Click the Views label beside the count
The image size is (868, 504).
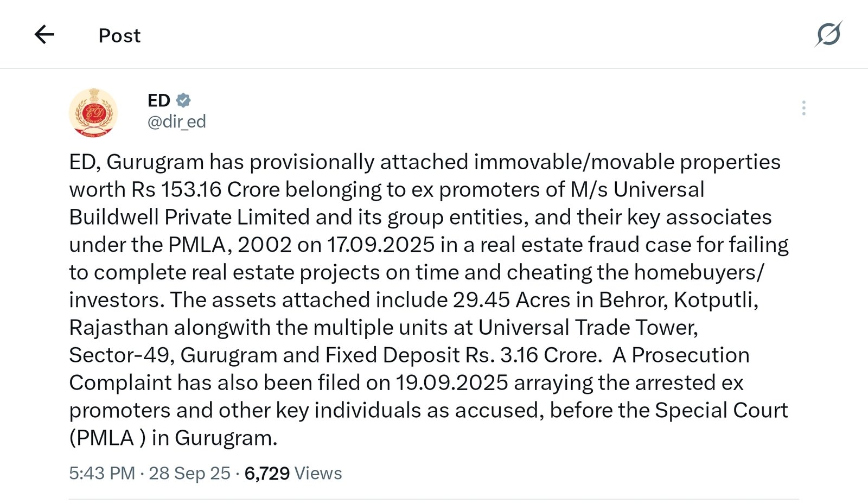click(x=318, y=473)
